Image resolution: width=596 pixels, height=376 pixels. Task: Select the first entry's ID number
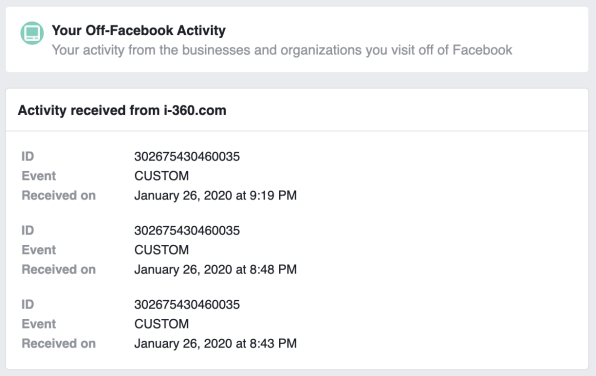pyautogui.click(x=187, y=156)
